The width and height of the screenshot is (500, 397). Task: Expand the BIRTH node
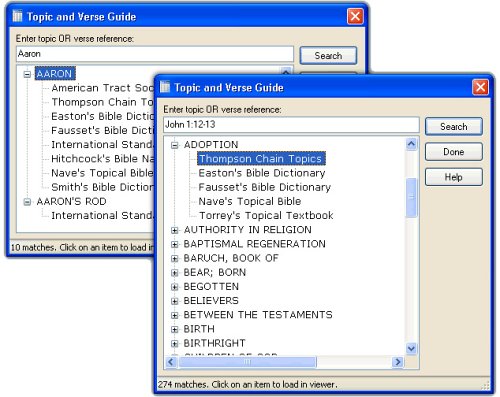[174, 329]
